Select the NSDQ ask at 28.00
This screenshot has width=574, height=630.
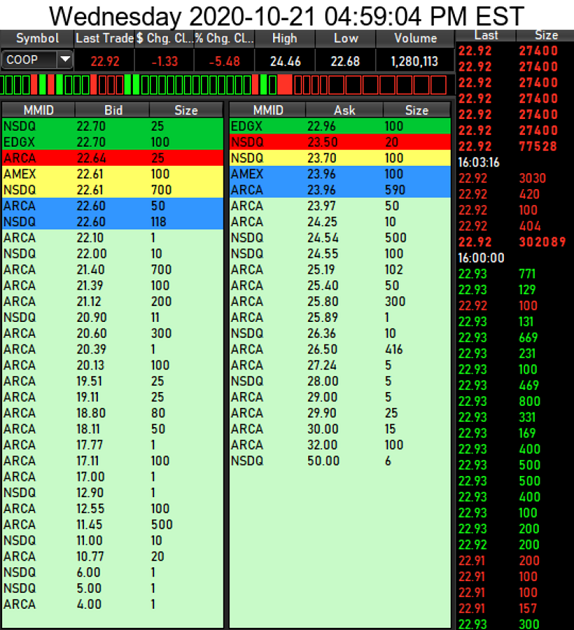click(x=340, y=381)
